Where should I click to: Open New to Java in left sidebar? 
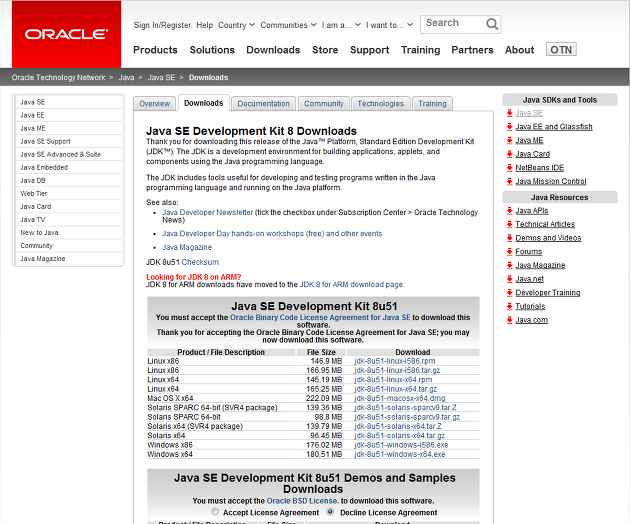pyautogui.click(x=69, y=232)
